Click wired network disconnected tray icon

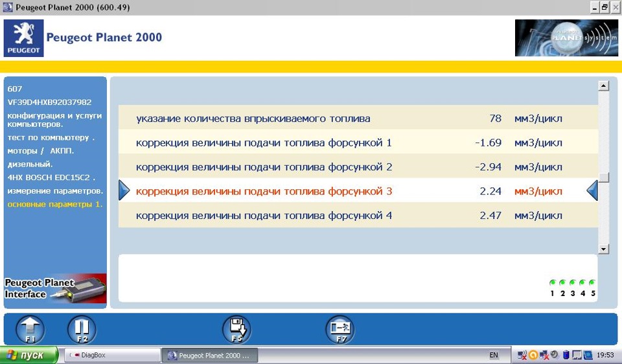[544, 355]
